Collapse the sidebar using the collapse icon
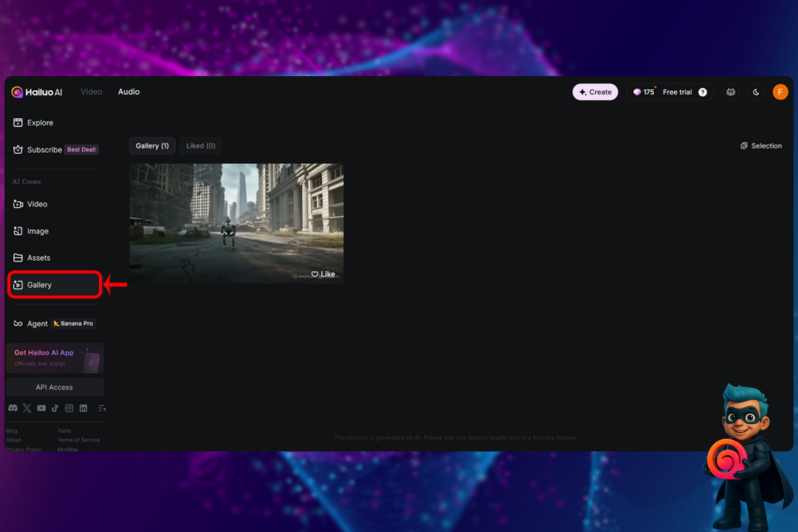This screenshot has height=532, width=798. coord(102,408)
